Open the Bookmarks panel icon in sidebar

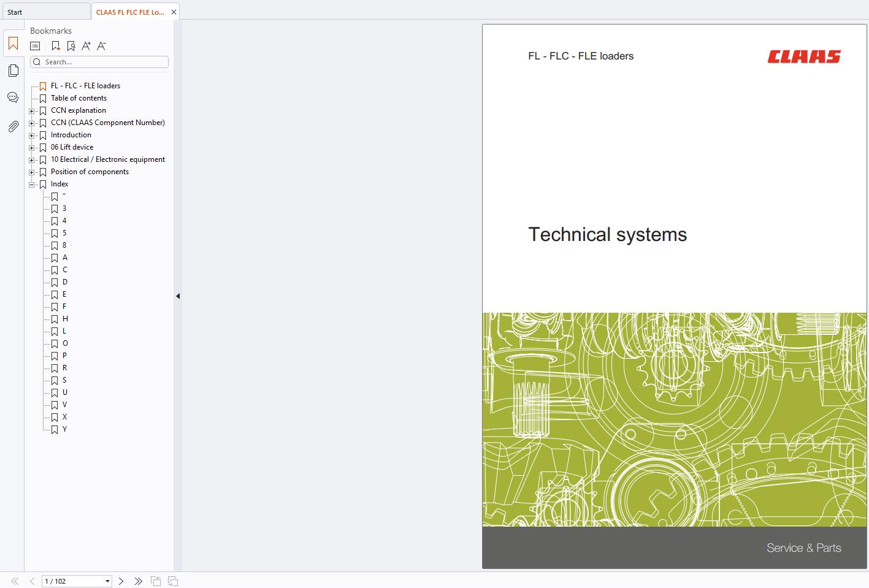pyautogui.click(x=13, y=44)
